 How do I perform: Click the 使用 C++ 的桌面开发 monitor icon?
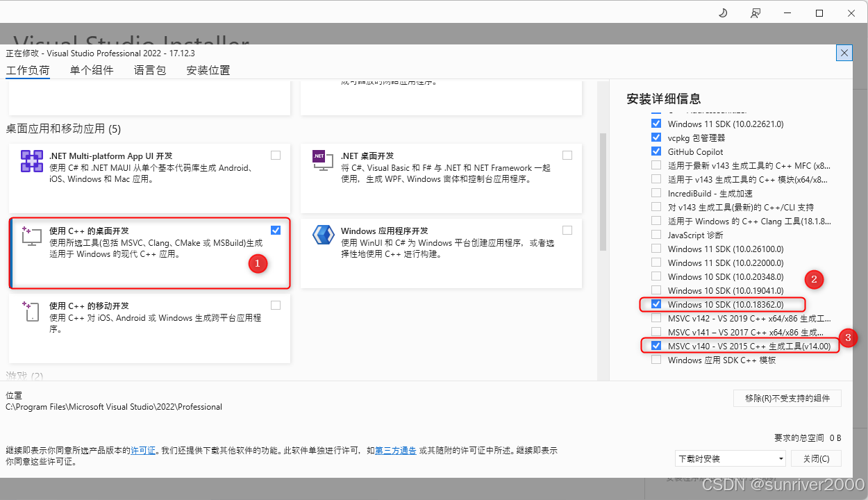(32, 236)
